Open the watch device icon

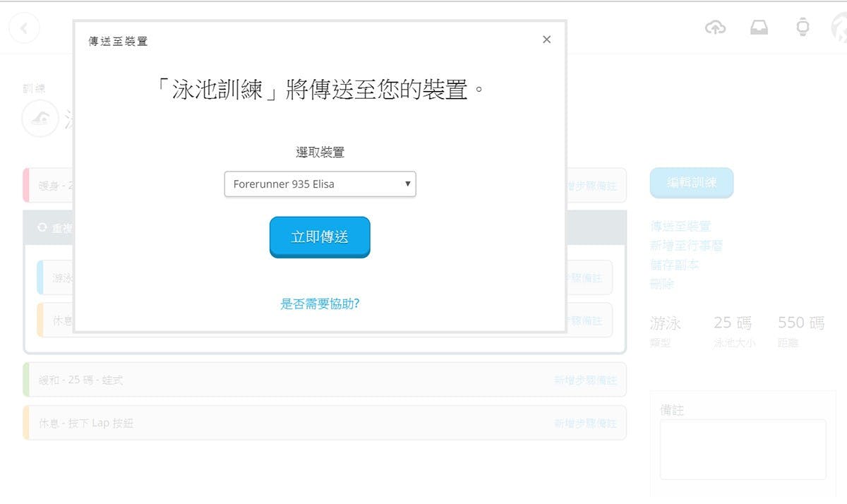point(803,28)
